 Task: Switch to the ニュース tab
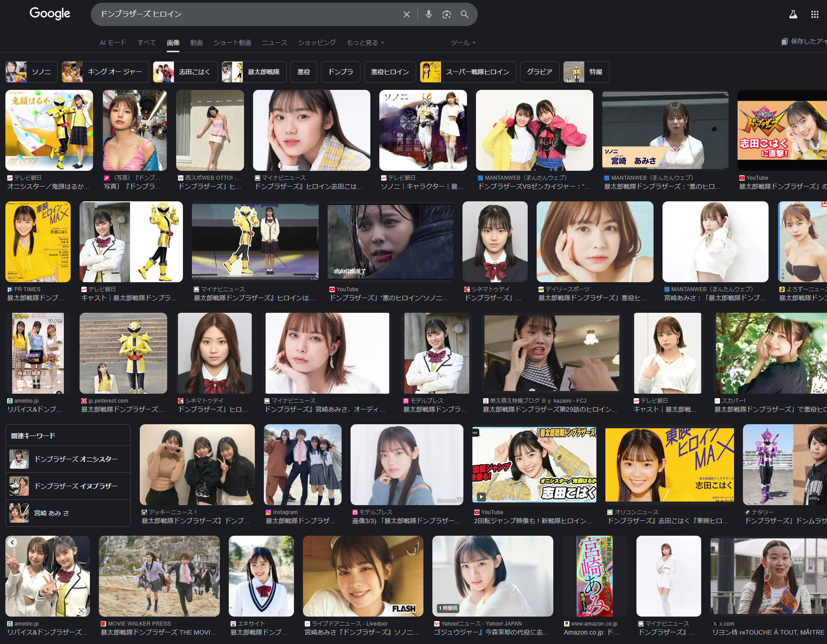coord(275,43)
